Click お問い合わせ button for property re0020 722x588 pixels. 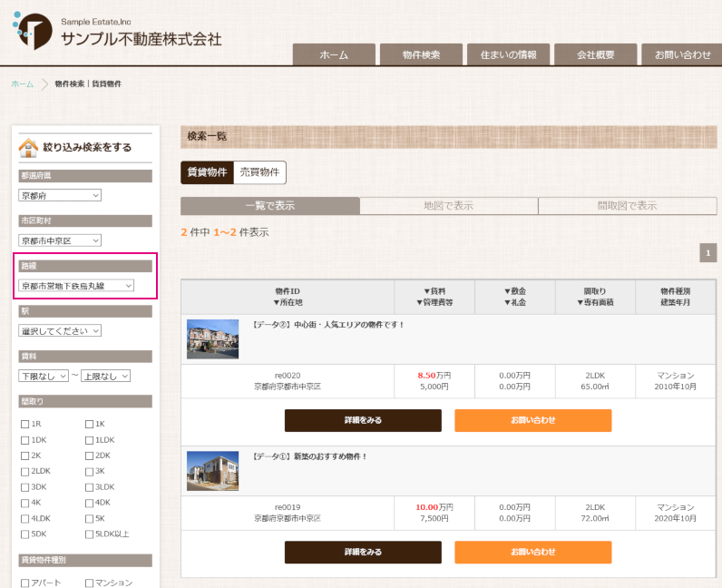[532, 420]
